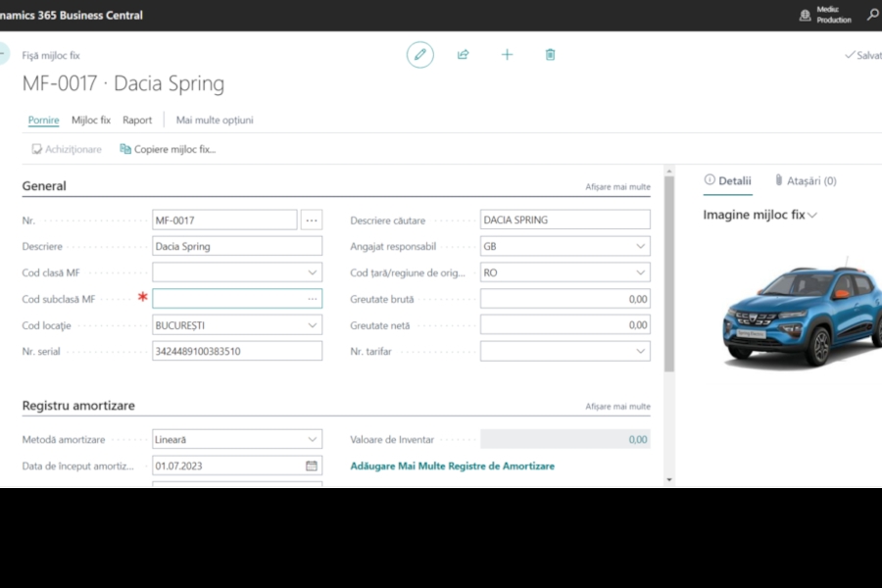
Task: Click Afișare mai multe in General section
Action: pyautogui.click(x=617, y=186)
